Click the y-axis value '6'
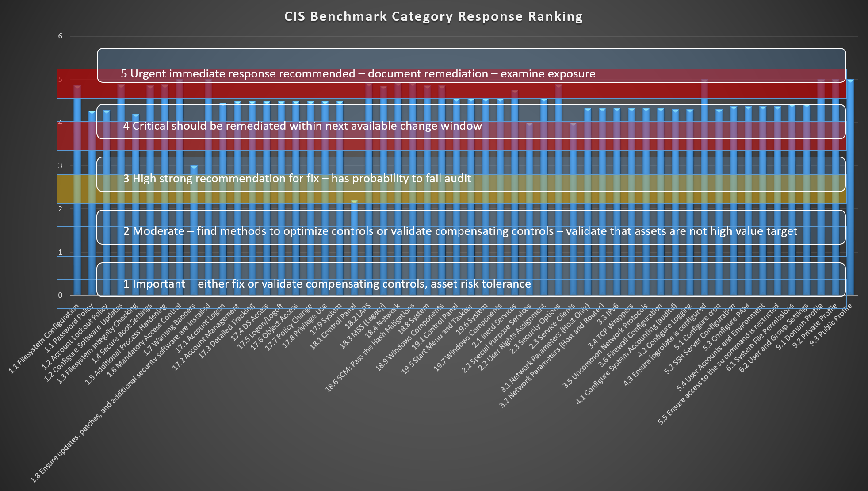 coord(60,36)
